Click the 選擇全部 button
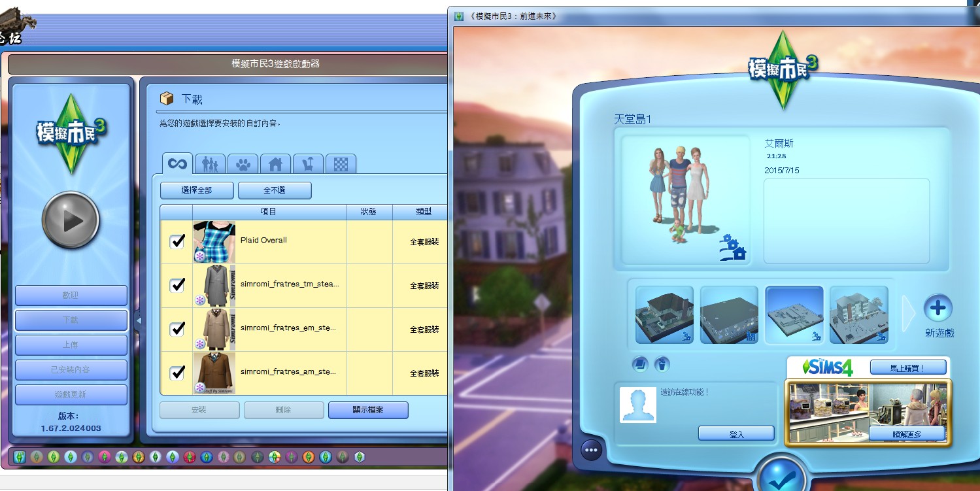Image resolution: width=980 pixels, height=491 pixels. coord(197,190)
